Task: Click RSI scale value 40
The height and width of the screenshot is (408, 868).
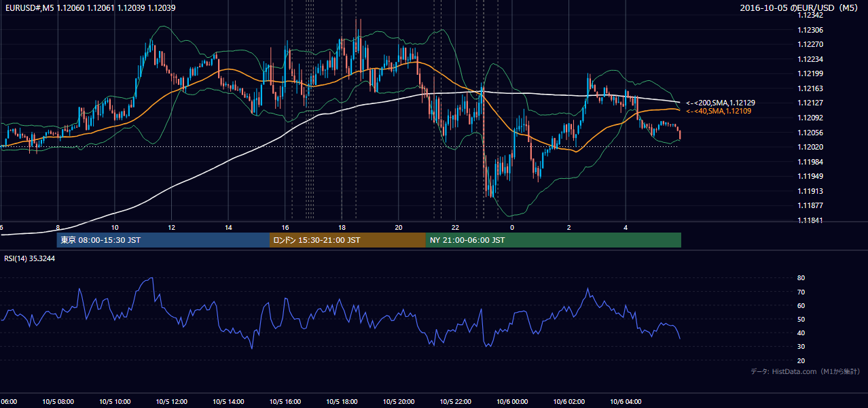Action: tap(801, 333)
